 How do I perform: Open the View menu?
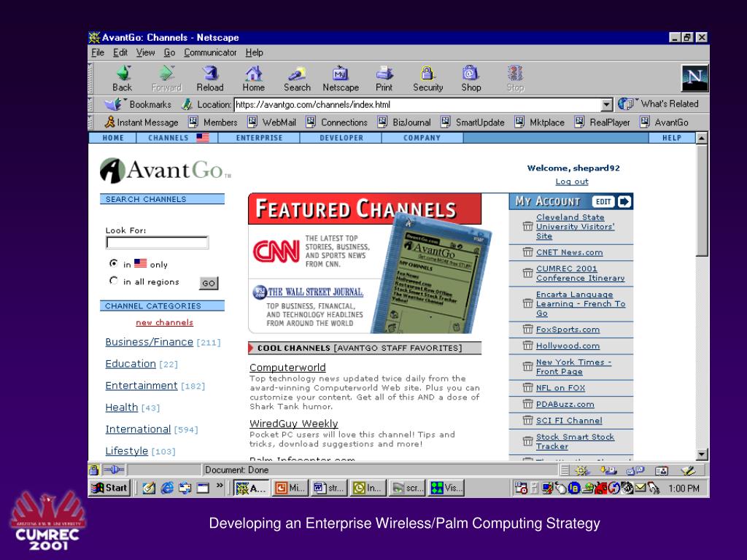pos(145,52)
